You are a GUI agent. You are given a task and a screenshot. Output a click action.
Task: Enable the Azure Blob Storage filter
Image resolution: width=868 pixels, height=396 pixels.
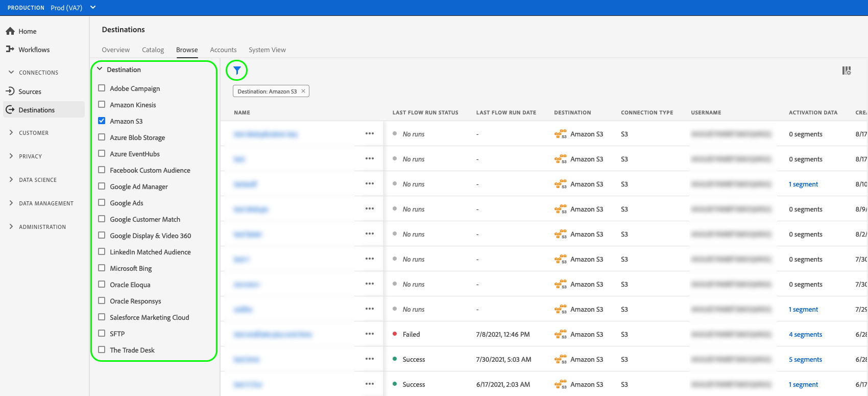[102, 137]
